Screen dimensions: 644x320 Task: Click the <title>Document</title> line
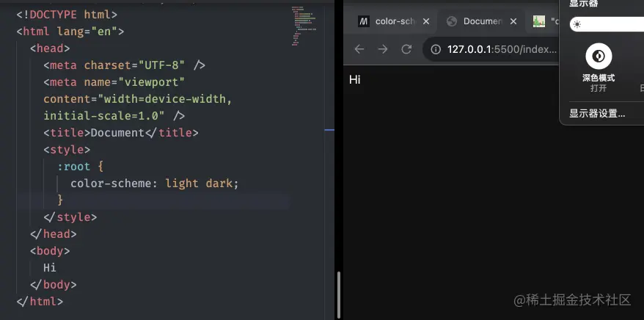coord(121,133)
